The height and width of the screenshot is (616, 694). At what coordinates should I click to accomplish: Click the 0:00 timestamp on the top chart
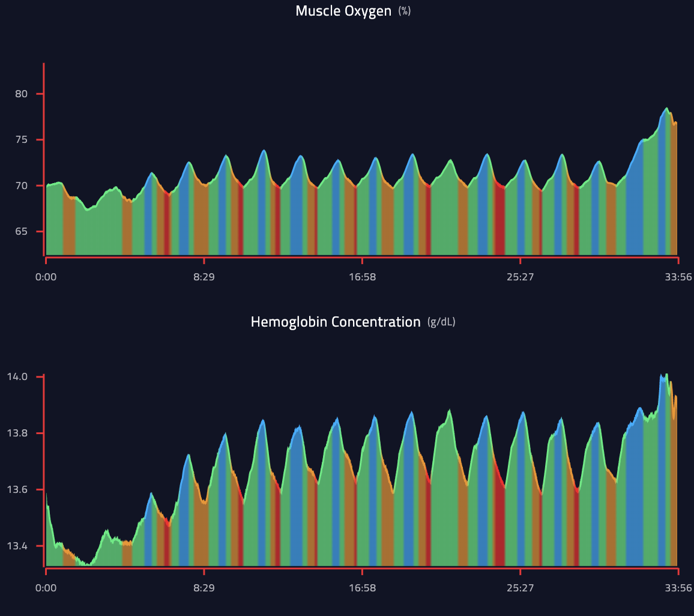tap(46, 277)
